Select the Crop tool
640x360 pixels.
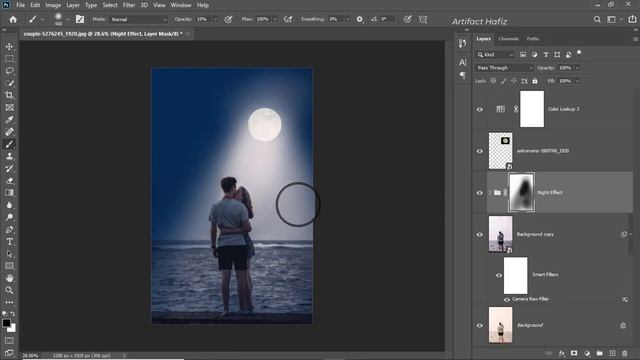click(9, 95)
